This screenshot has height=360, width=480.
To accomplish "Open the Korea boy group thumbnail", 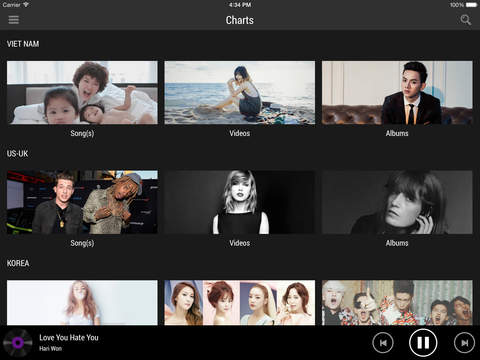I will coord(397,303).
